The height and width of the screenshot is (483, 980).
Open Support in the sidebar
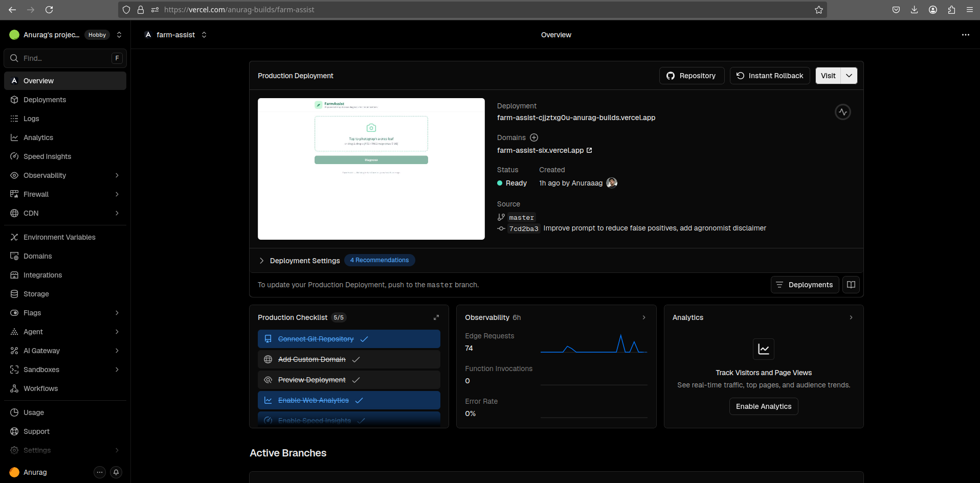[x=65, y=431]
